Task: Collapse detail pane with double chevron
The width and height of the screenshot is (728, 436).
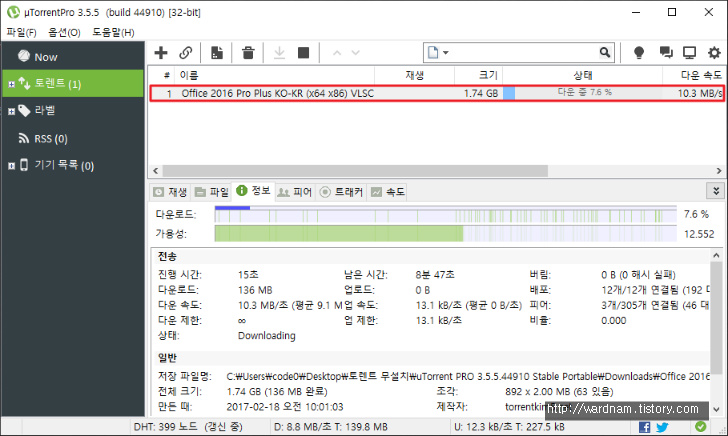Action: 716,190
